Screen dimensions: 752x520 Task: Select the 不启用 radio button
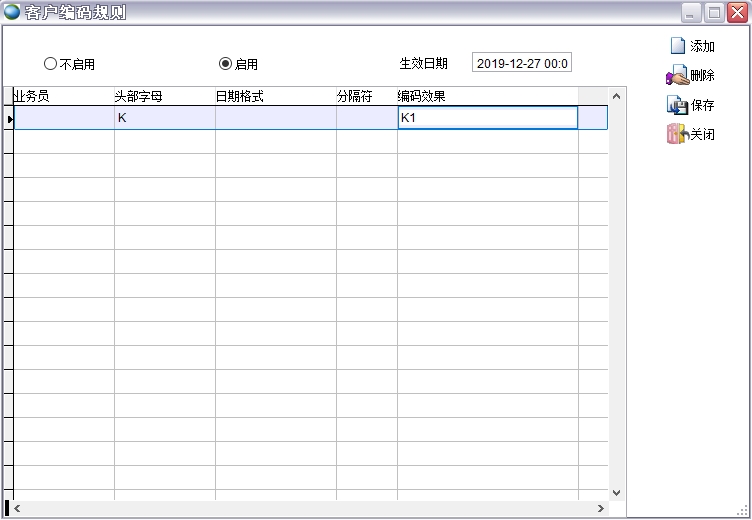click(x=50, y=64)
